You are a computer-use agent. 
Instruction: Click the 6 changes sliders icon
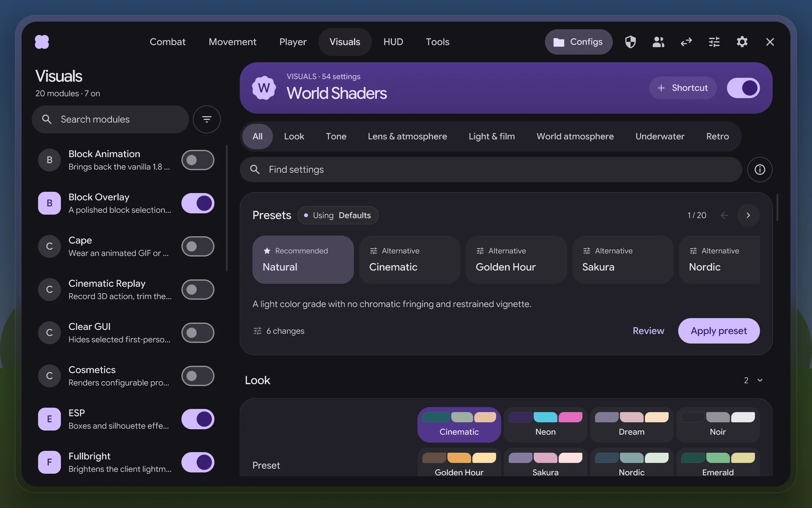pyautogui.click(x=257, y=331)
